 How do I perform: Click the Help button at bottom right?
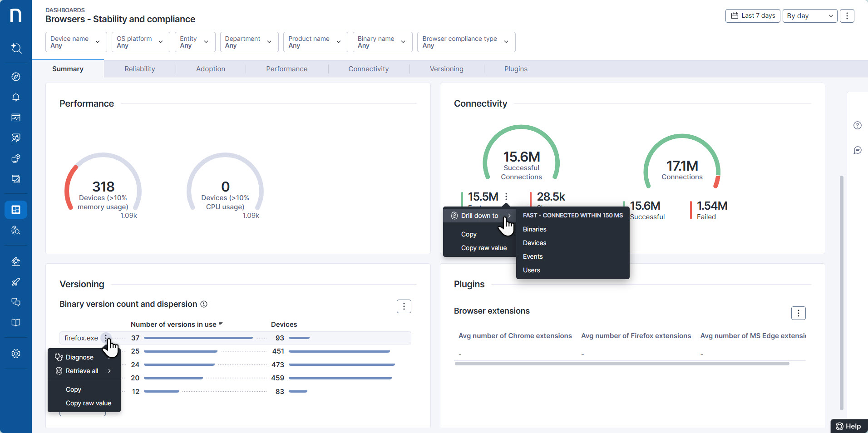[848, 426]
